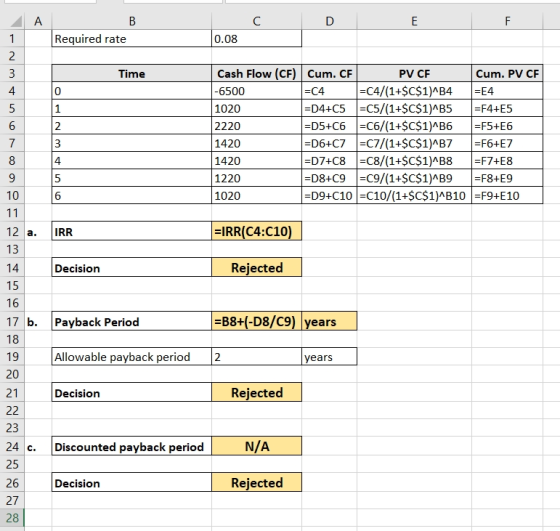560x531 pixels.
Task: Click the select-all corner triangle
Action: click(16, 22)
